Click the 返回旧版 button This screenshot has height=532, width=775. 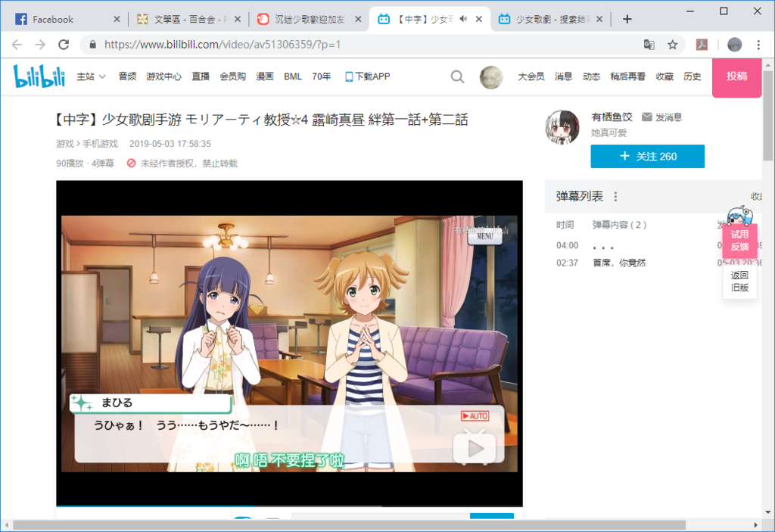point(739,282)
